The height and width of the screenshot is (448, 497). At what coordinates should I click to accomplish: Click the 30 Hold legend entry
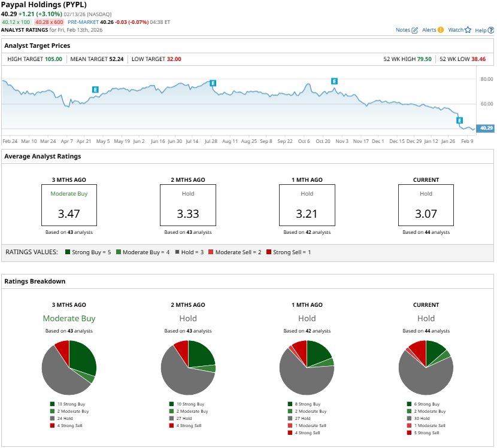pyautogui.click(x=428, y=419)
